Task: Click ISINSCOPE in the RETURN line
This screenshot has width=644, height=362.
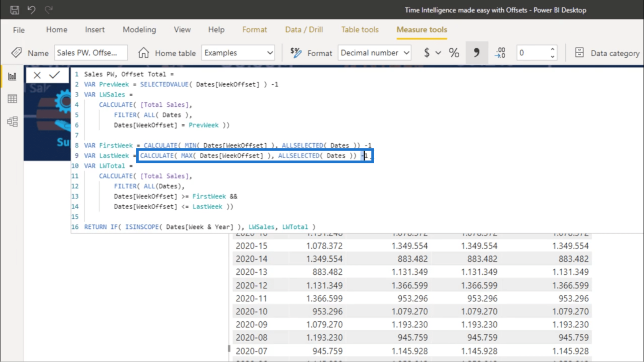Action: pyautogui.click(x=141, y=227)
